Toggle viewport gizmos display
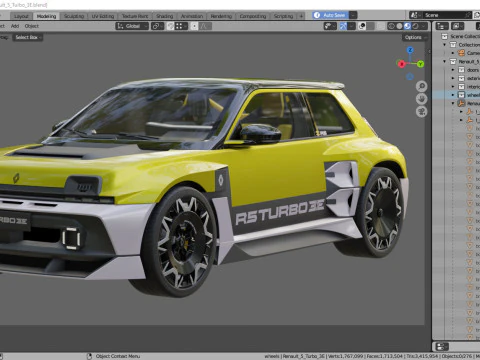 coord(343,26)
